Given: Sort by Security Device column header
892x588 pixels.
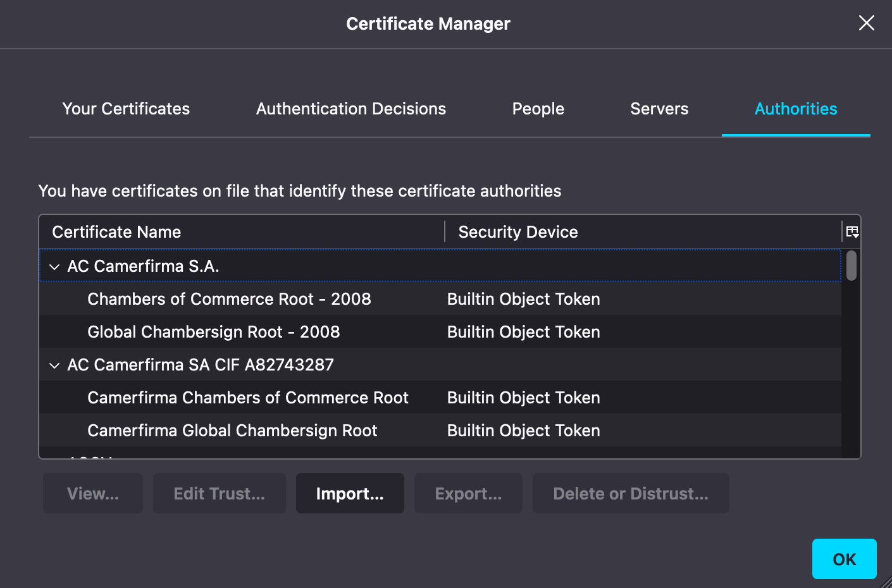Looking at the screenshot, I should 517,232.
